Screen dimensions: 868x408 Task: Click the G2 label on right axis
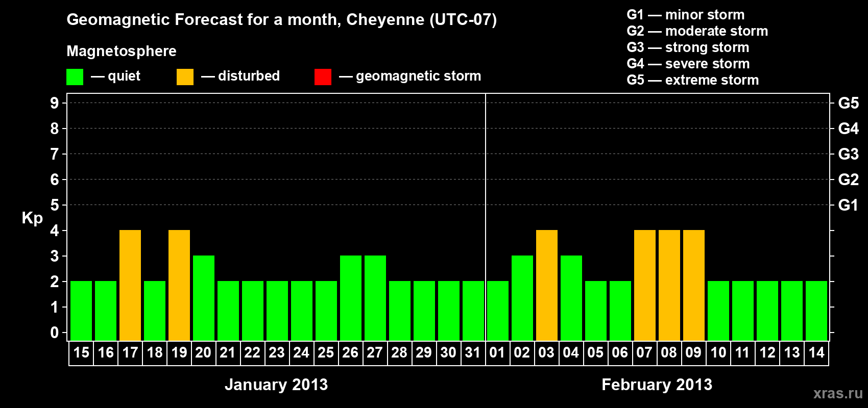pos(849,180)
